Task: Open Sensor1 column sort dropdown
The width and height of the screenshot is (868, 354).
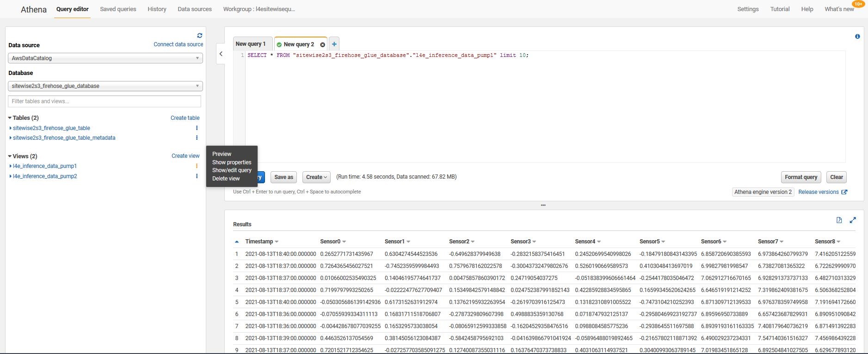Action: (x=408, y=242)
